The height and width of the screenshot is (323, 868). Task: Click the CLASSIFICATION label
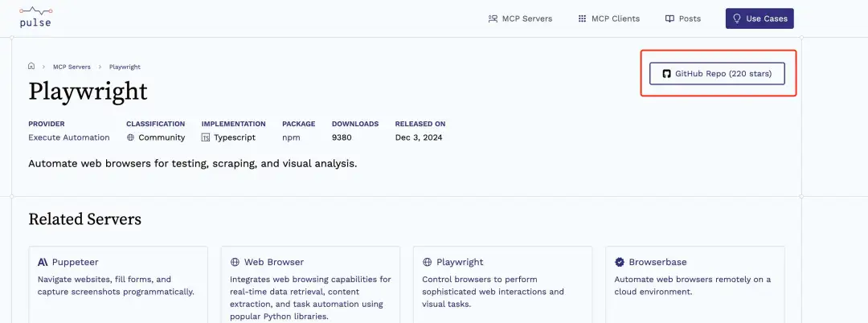point(156,124)
